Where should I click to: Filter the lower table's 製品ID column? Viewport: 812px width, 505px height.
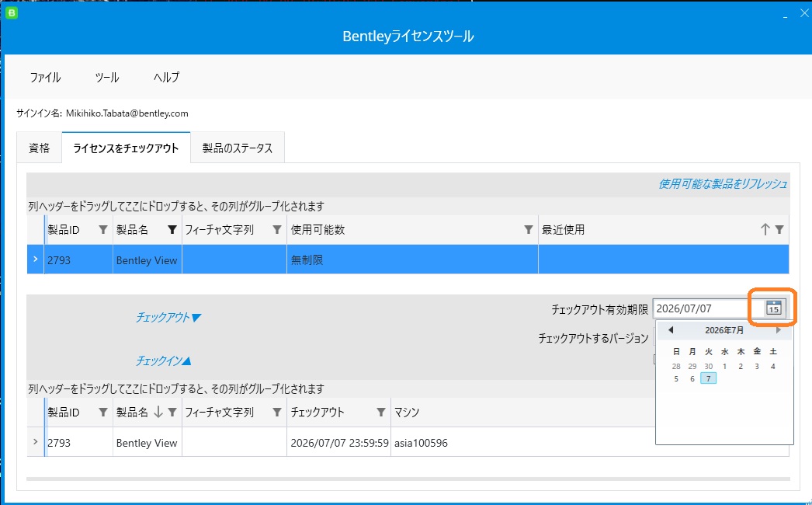pyautogui.click(x=103, y=413)
